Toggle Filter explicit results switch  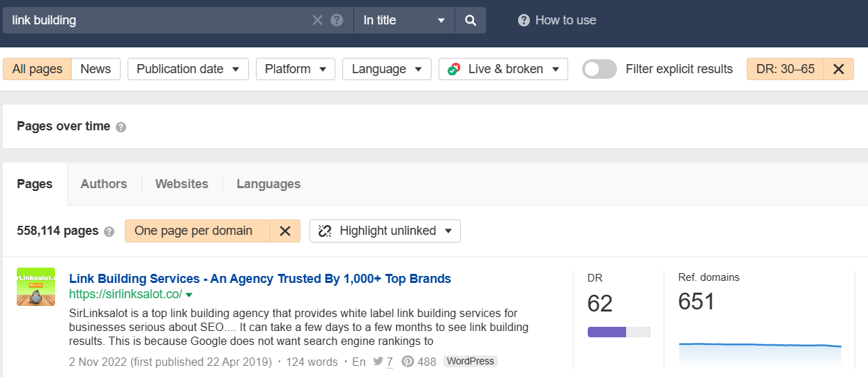click(600, 69)
